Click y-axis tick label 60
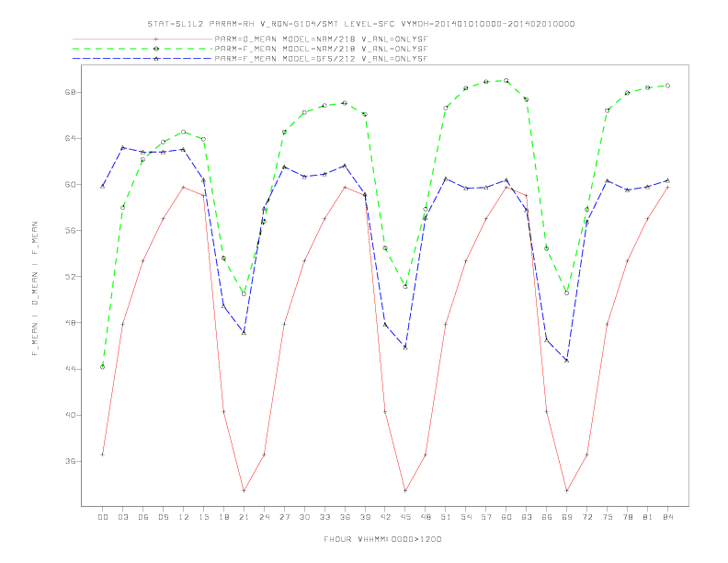Viewport: 728px width, 563px height. (70, 184)
